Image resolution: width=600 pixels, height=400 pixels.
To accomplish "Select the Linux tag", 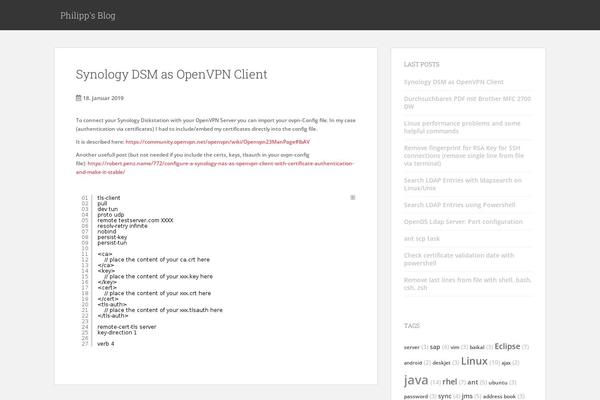I will (x=474, y=361).
